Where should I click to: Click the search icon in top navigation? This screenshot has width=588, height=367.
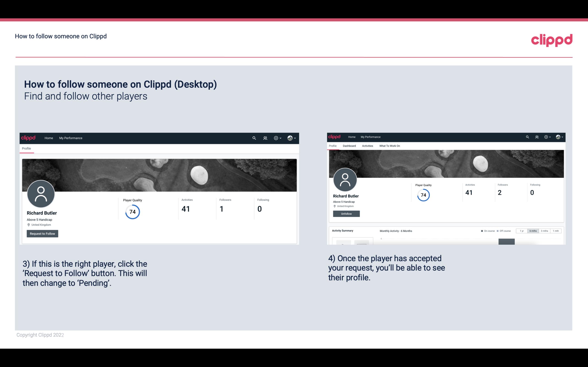253,138
